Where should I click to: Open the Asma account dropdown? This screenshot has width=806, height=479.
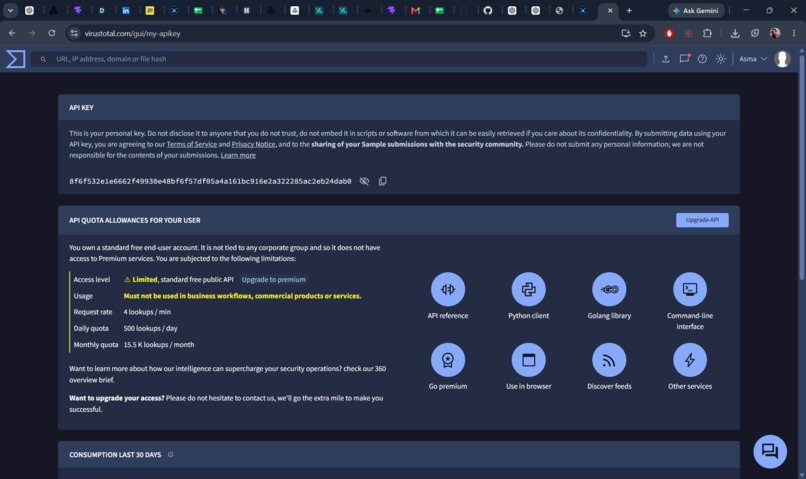[753, 59]
